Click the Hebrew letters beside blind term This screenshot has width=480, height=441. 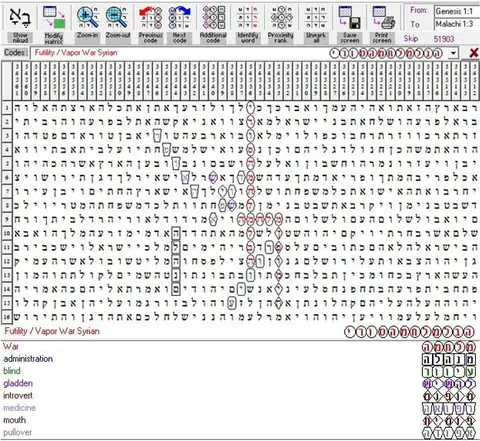point(449,371)
